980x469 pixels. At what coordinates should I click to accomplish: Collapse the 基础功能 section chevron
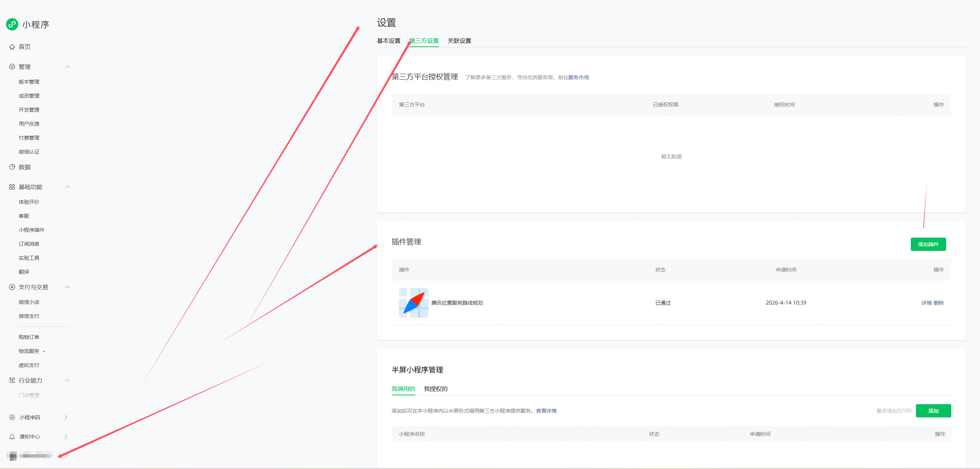(67, 187)
